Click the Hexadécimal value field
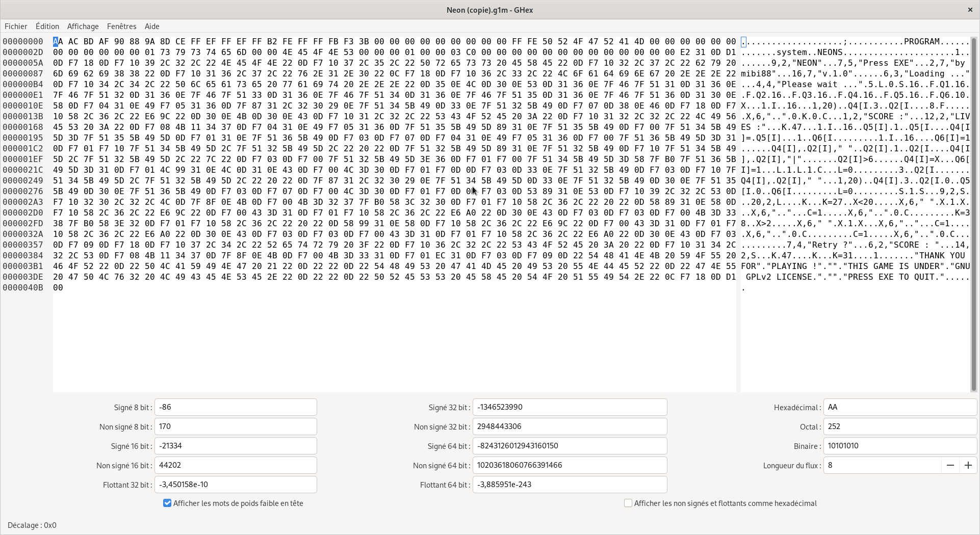Viewport: 980px width, 535px height. click(900, 407)
